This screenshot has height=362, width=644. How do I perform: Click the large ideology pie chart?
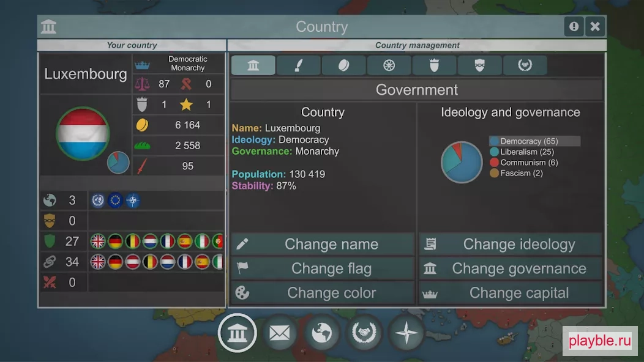click(462, 162)
